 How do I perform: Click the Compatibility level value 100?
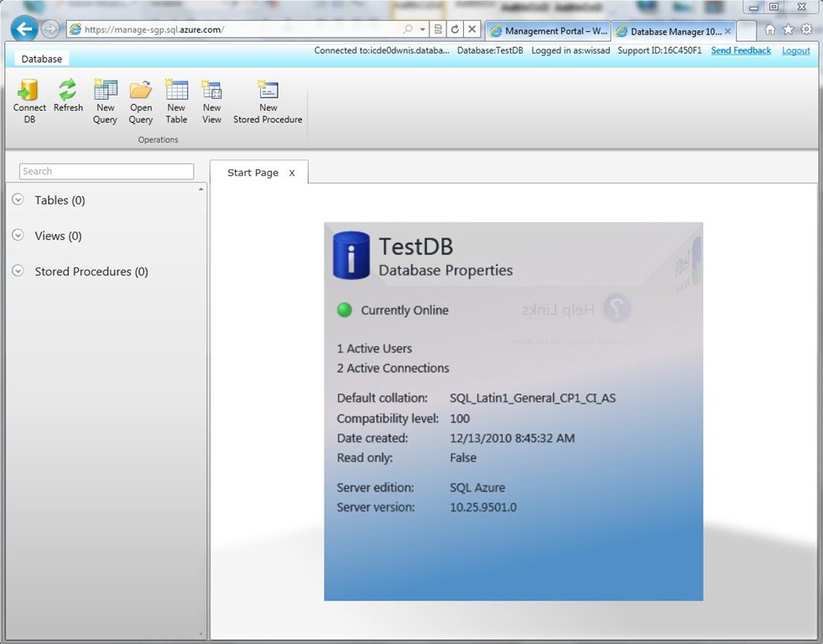tap(460, 418)
